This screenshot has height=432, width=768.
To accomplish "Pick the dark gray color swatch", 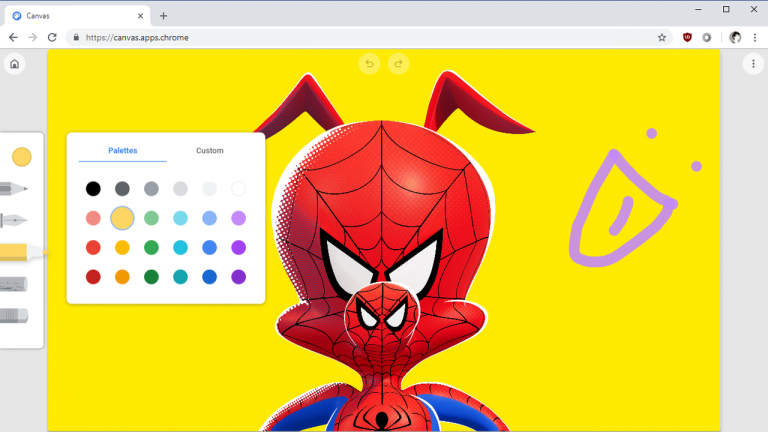I will [122, 189].
